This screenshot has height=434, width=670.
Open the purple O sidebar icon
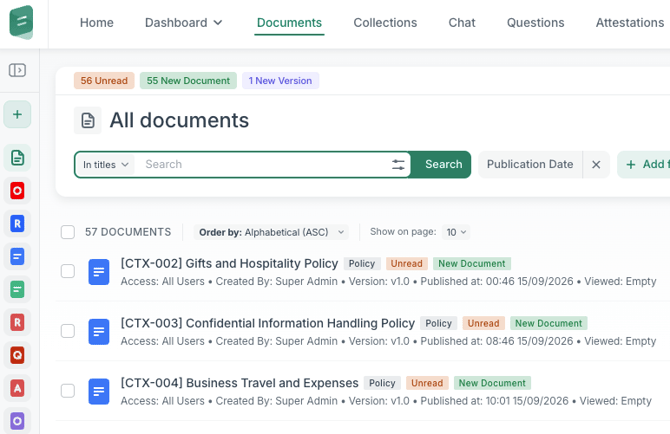[x=18, y=421]
